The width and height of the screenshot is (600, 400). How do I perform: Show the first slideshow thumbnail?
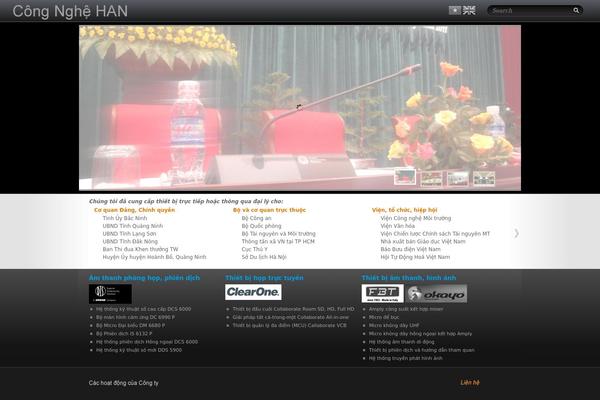pyautogui.click(x=405, y=177)
